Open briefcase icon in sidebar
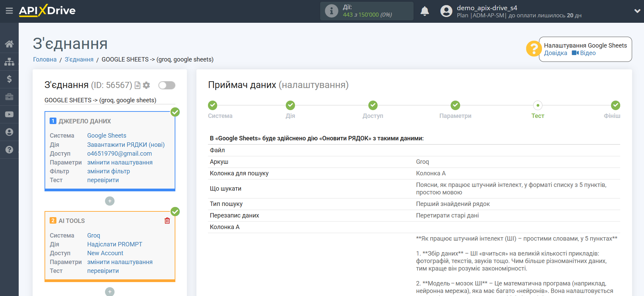The width and height of the screenshot is (644, 296). coord(9,97)
